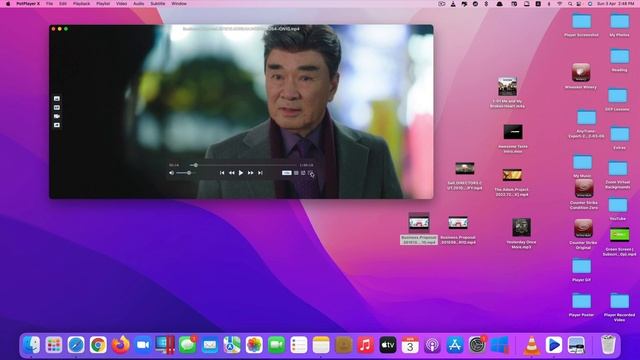Select Yesterday Once More.mp3 file thumbnail
The image size is (640, 360).
coord(521,227)
